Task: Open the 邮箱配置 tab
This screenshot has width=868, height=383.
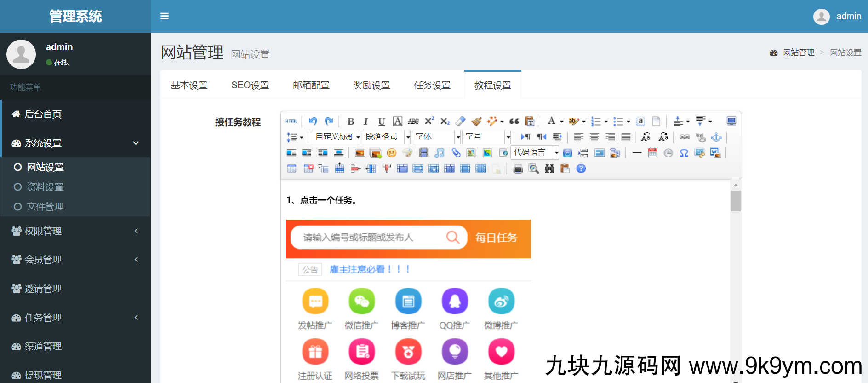Action: coord(311,85)
